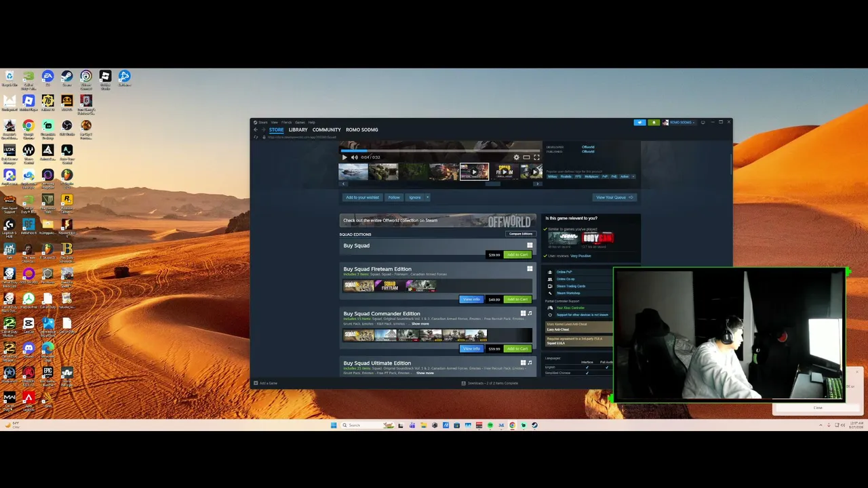Open the Friends menu in Steam

click(x=286, y=123)
